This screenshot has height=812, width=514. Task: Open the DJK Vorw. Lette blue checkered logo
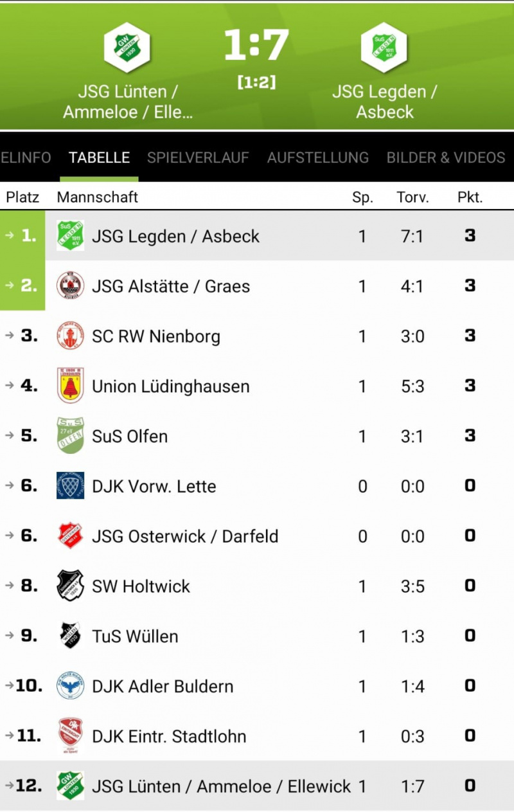70,485
